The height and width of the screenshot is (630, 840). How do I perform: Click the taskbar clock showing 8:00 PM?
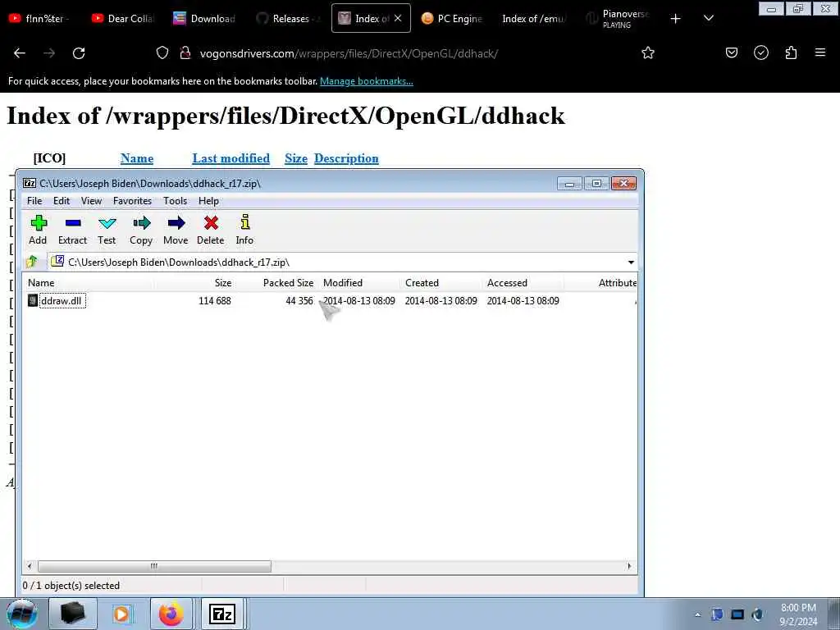click(798, 614)
